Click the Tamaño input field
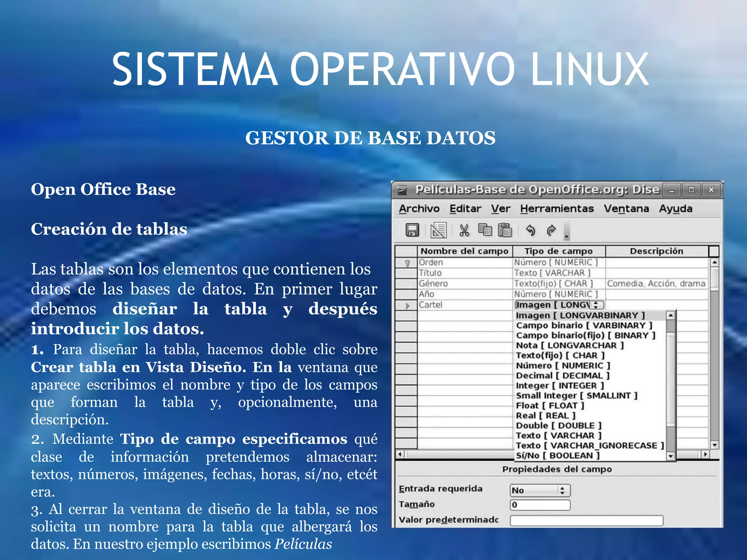 pos(540,505)
